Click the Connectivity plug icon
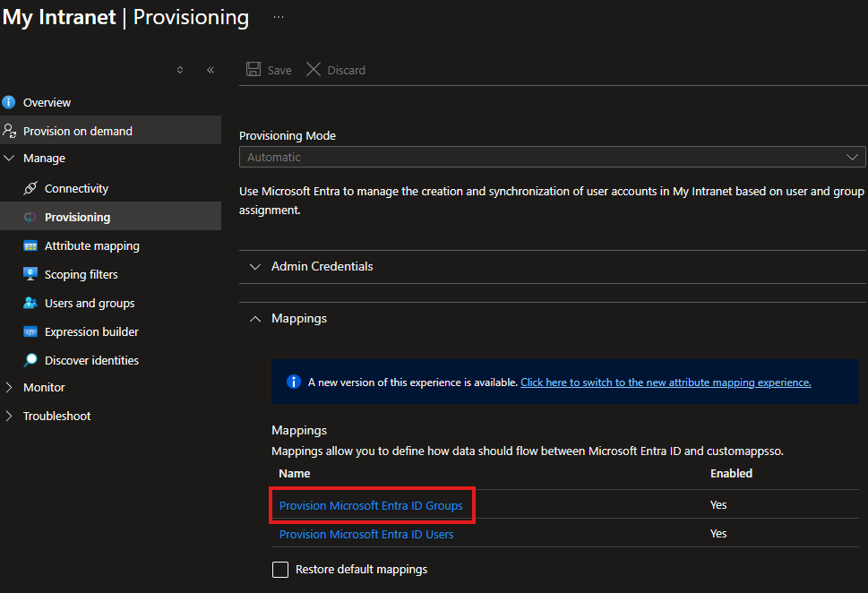The width and height of the screenshot is (868, 593). pyautogui.click(x=30, y=188)
